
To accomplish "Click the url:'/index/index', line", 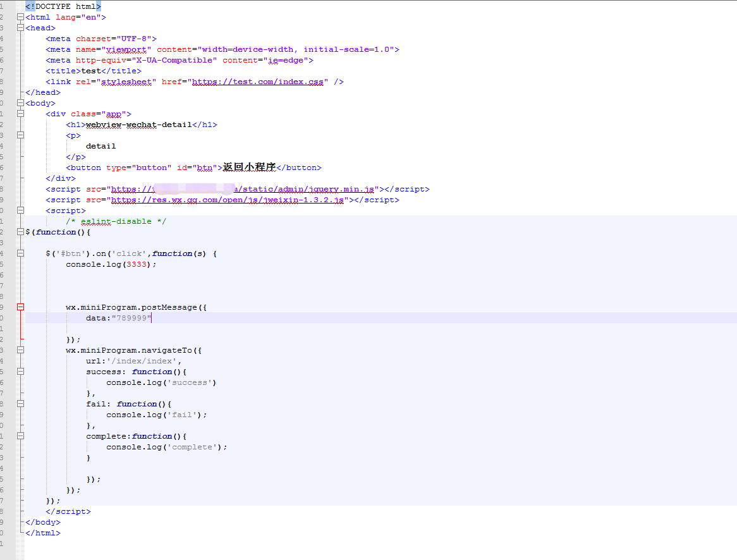I will pyautogui.click(x=134, y=361).
